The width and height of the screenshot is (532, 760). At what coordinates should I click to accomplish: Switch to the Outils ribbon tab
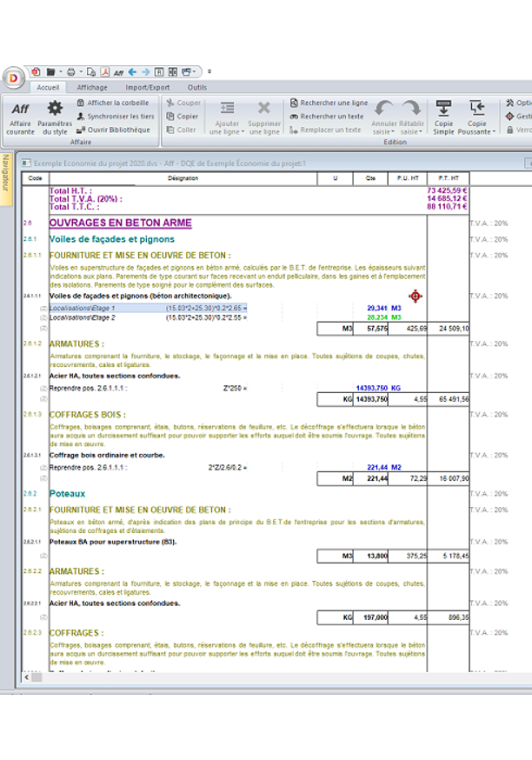point(197,87)
